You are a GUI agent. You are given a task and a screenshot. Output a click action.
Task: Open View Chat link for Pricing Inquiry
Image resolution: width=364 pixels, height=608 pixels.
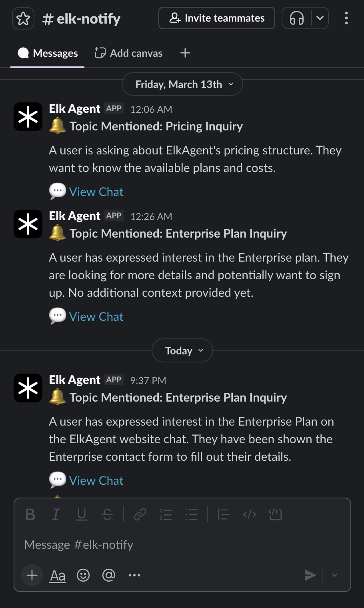[96, 192]
